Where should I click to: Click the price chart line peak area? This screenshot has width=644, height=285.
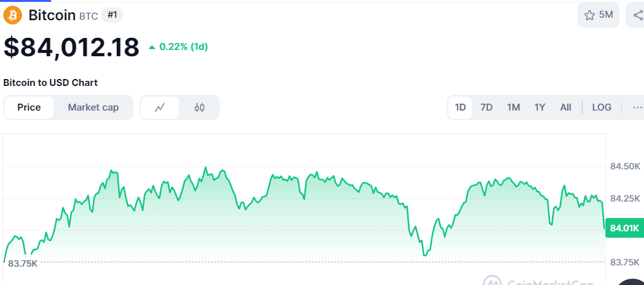[x=205, y=169]
